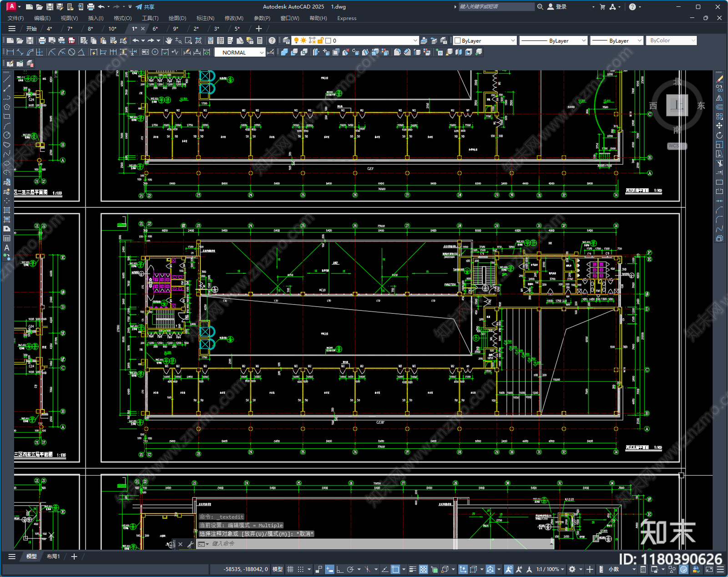The width and height of the screenshot is (728, 577).
Task: Add a new drawing tab with plus
Action: coord(259,29)
